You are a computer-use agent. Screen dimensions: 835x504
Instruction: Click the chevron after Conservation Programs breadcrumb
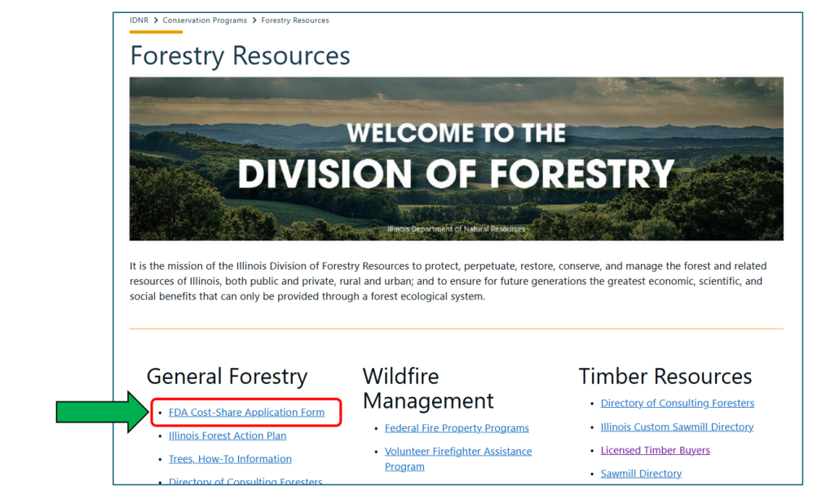(254, 20)
